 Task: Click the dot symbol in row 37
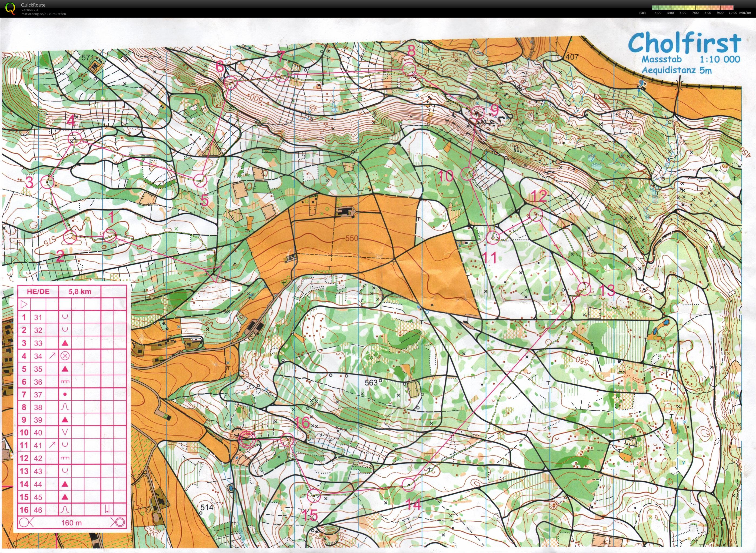pos(65,394)
